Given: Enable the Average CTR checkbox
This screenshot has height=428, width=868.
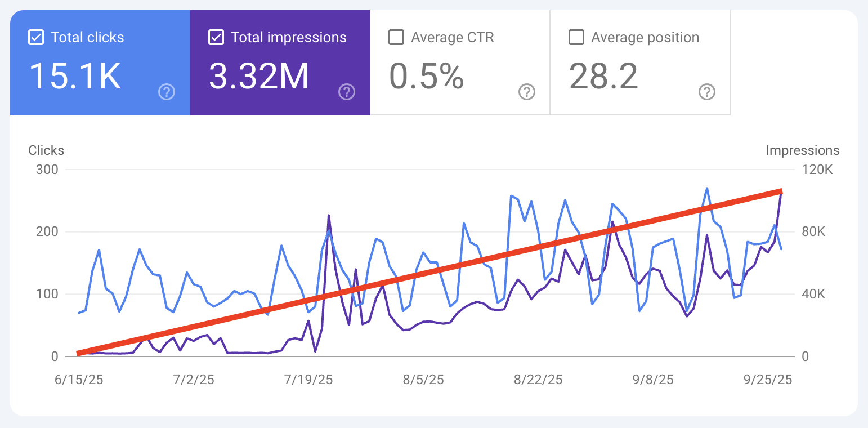Looking at the screenshot, I should click(396, 37).
